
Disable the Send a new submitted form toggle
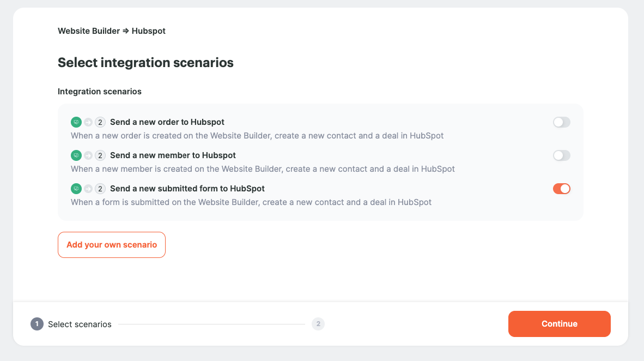click(x=561, y=189)
